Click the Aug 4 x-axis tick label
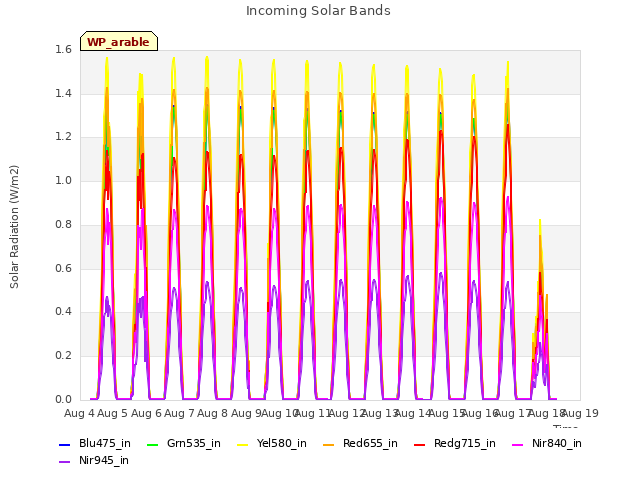640x480 pixels. click(79, 413)
